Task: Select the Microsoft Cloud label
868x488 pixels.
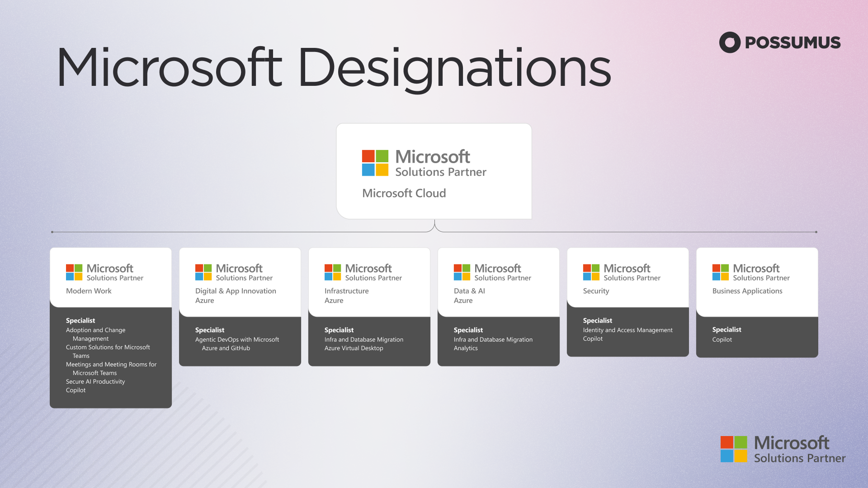Action: click(x=404, y=193)
